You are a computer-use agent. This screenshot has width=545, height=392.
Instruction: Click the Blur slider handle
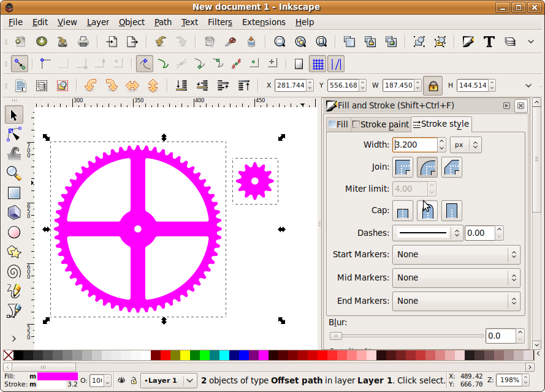pyautogui.click(x=336, y=336)
